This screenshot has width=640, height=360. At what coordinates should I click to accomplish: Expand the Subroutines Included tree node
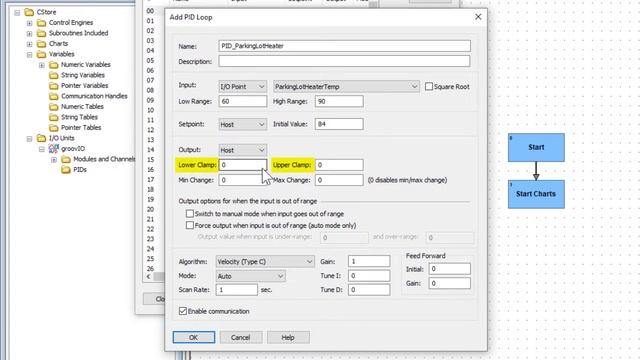[29, 34]
